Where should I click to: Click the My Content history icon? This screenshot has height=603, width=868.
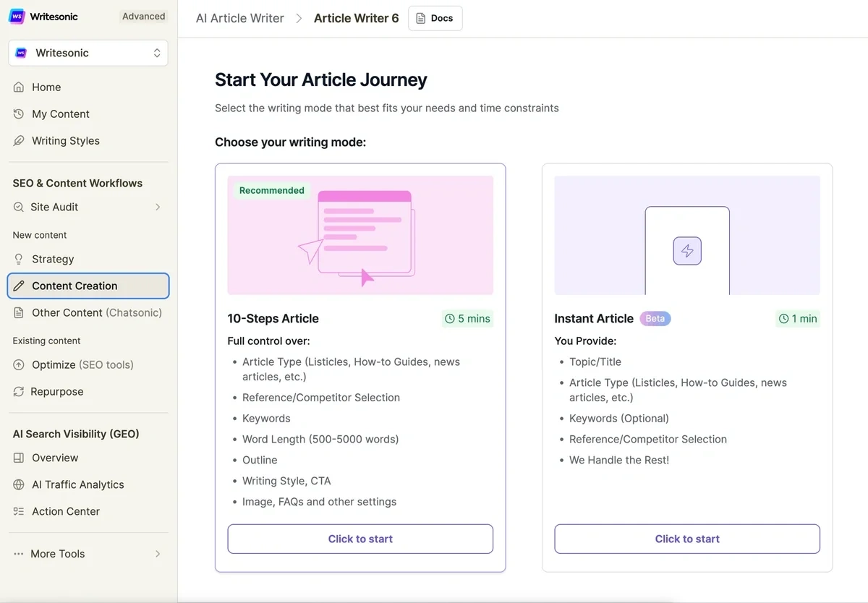coord(19,114)
